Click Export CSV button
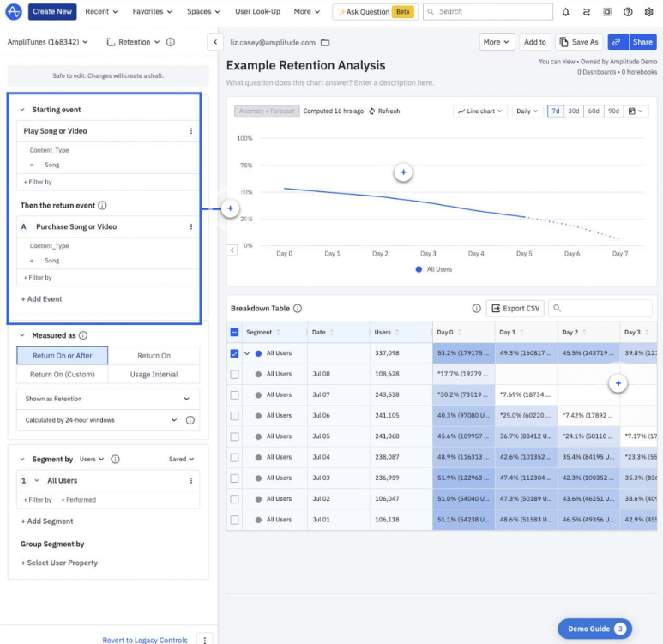This screenshot has height=644, width=663. click(515, 308)
